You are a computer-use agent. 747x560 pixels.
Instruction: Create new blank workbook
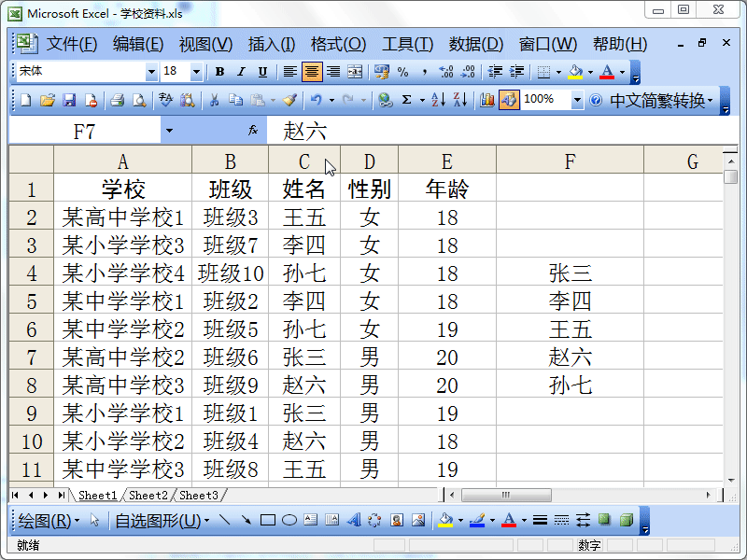tap(26, 100)
